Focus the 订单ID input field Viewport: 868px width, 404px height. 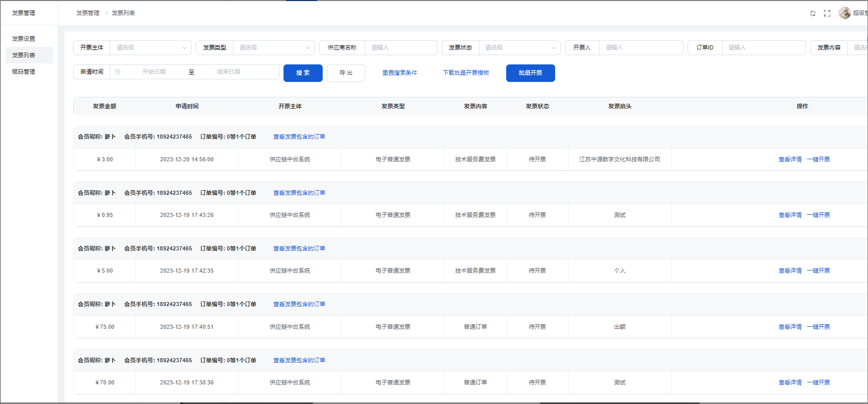[x=763, y=47]
